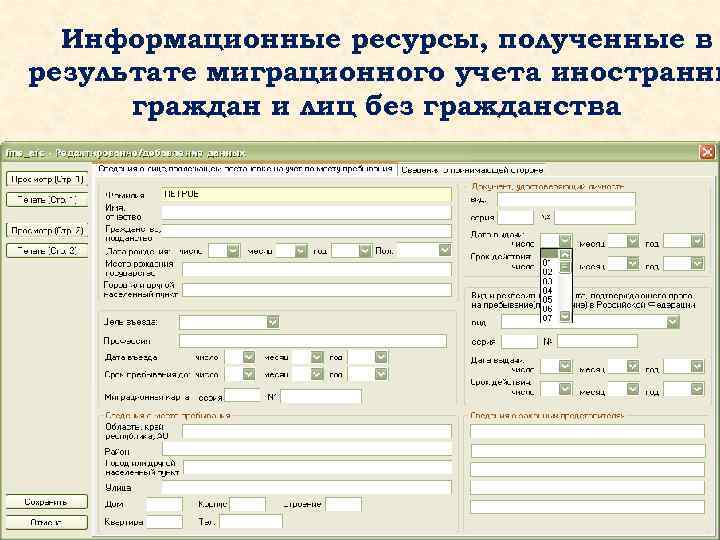
Task: Switch to the принимающей стороне tab
Action: coord(472,170)
